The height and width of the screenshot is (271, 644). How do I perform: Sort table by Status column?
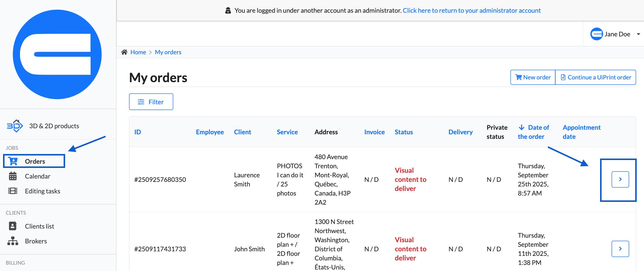click(403, 132)
